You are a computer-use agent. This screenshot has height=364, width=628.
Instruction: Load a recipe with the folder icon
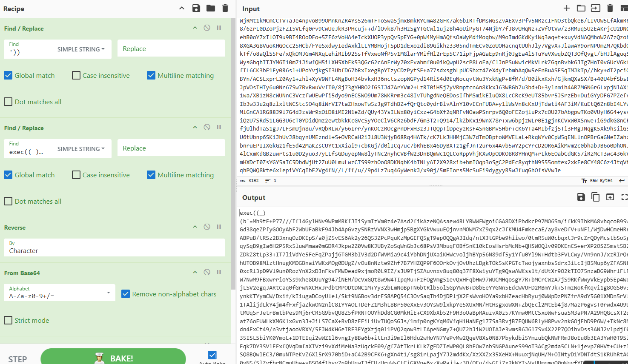211,8
